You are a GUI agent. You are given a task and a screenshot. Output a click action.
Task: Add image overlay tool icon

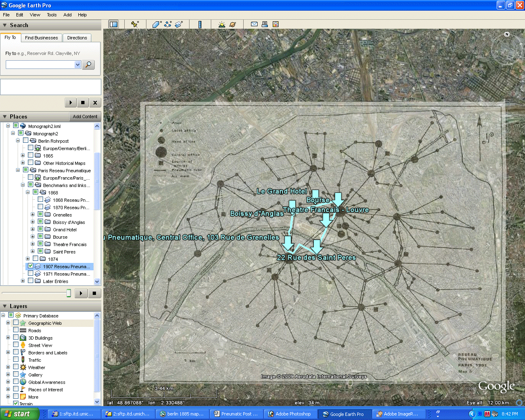coord(179,24)
